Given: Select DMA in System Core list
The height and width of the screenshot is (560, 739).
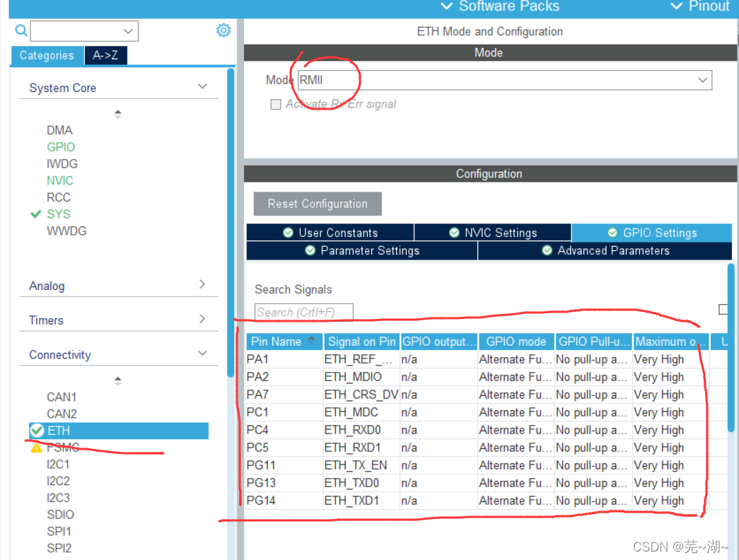Looking at the screenshot, I should click(59, 130).
